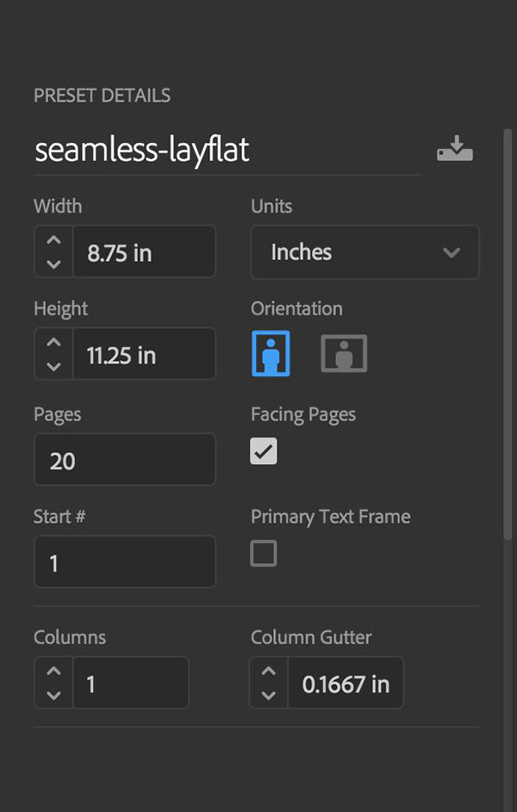Enable the Primary Text Frame checkbox
517x812 pixels.
pyautogui.click(x=264, y=553)
